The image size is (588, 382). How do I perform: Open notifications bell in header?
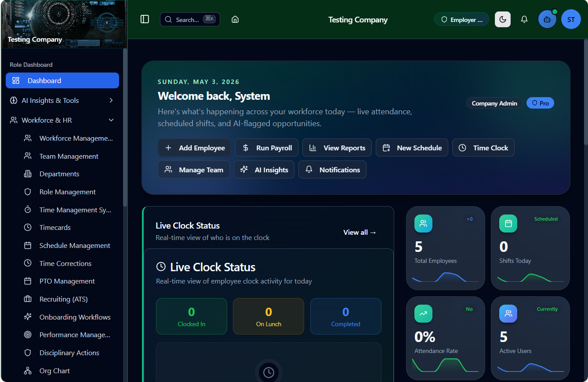524,19
